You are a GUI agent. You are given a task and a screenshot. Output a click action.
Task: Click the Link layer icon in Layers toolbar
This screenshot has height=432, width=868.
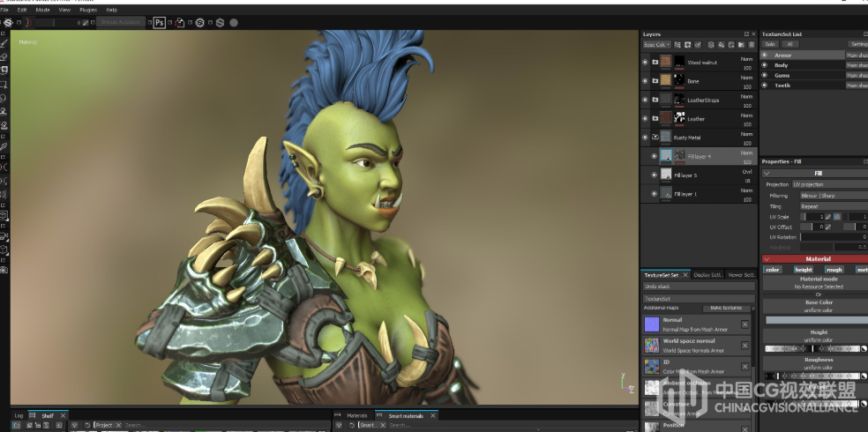click(x=698, y=45)
